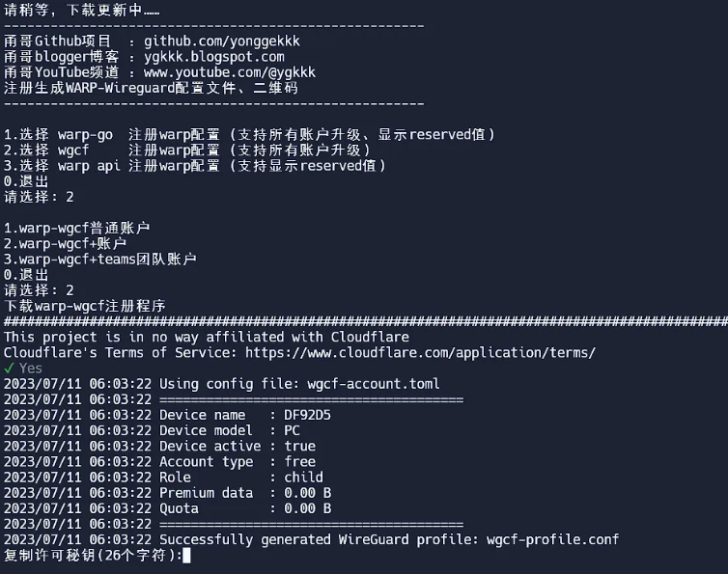This screenshot has height=574, width=728.
Task: Click the Device active value true
Action: (299, 446)
